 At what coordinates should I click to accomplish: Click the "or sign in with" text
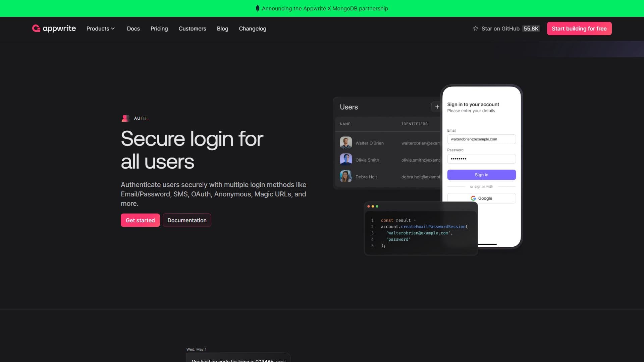click(481, 186)
